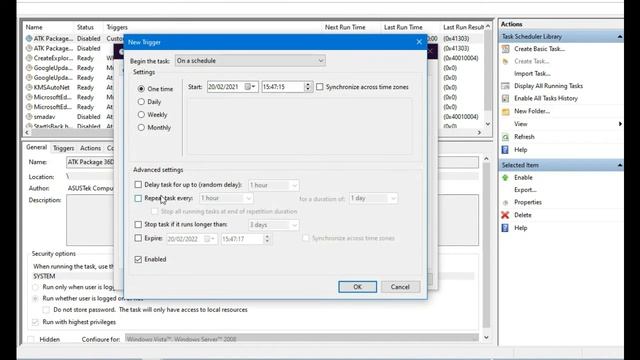Click OK in New Trigger dialog
Image resolution: width=640 pixels, height=360 pixels.
coord(358,287)
